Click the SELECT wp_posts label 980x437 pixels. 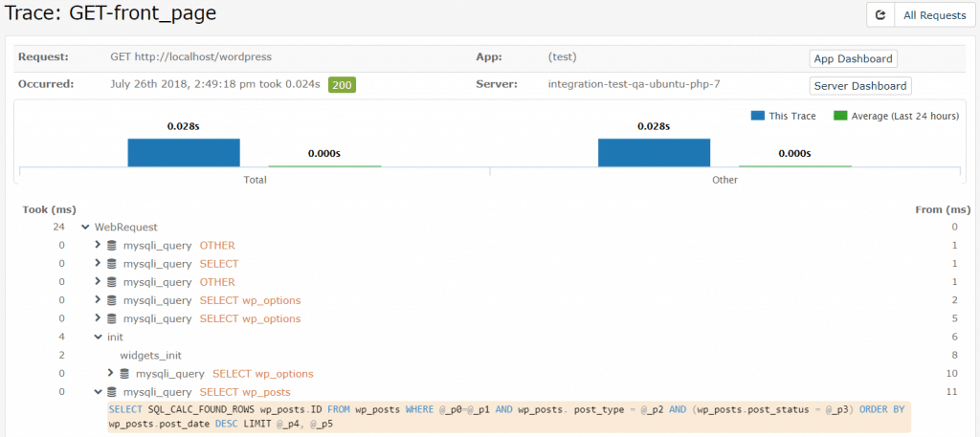245,392
